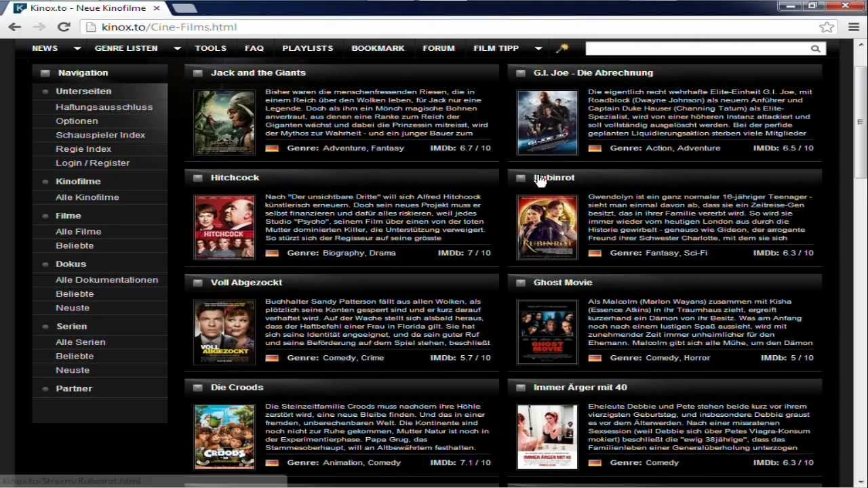This screenshot has width=868, height=488.
Task: Open the Voll Abgezockt title link
Action: (246, 283)
